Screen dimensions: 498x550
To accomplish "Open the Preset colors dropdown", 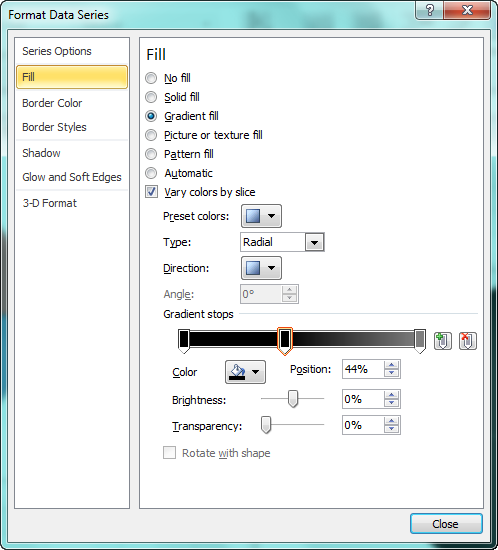I will click(x=261, y=216).
